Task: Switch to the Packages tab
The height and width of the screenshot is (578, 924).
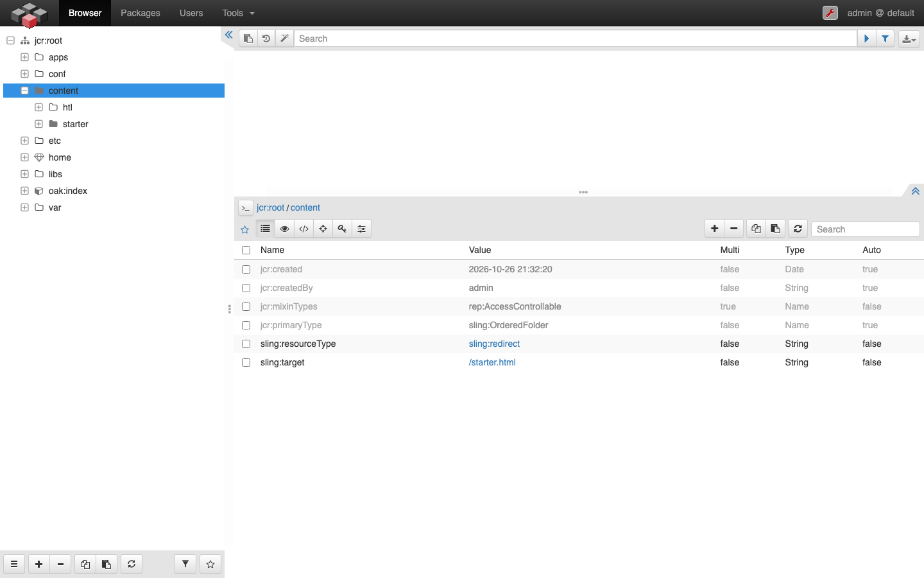Action: [x=141, y=13]
